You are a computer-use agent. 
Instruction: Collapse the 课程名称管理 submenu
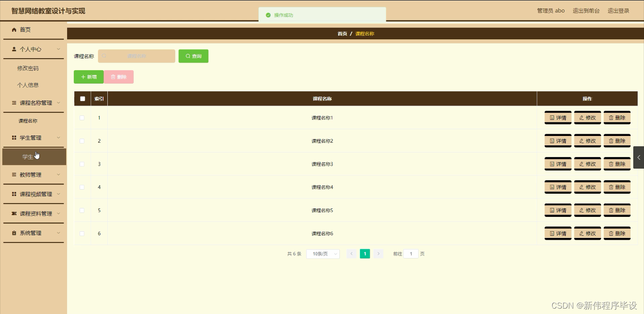(58, 102)
